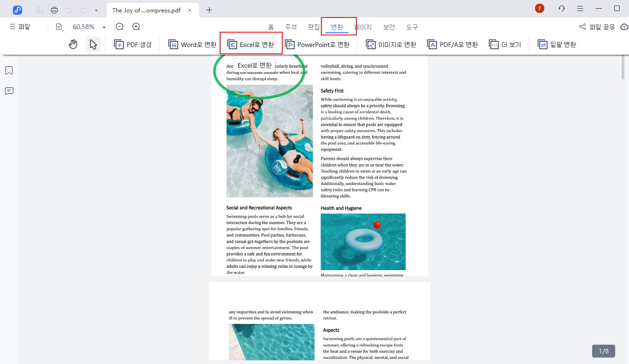Click 파일 공유 to share file

597,27
